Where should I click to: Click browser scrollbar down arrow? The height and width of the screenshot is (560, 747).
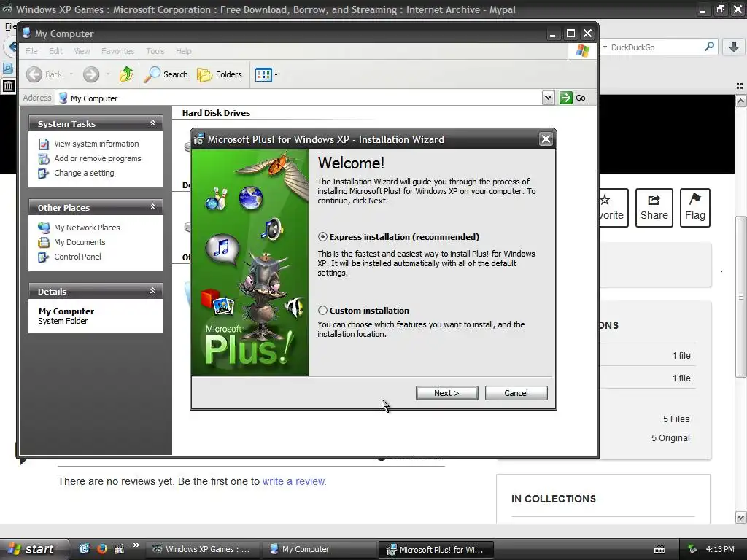(740, 517)
